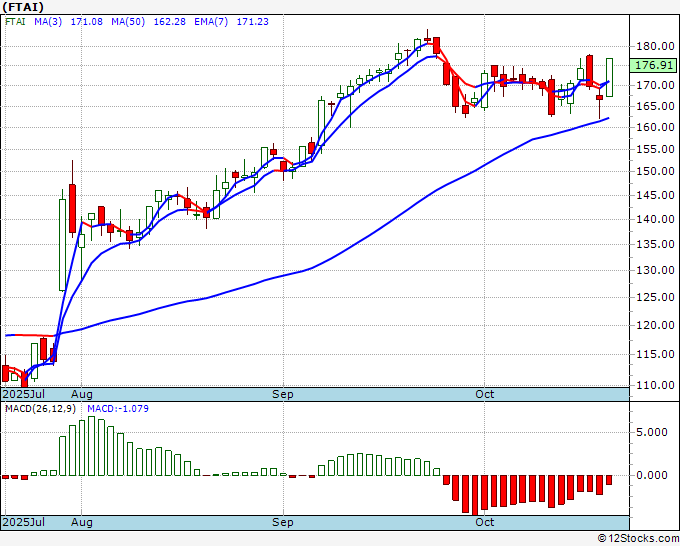The height and width of the screenshot is (546, 680).
Task: Click the 150.00 price axis label
Action: pos(655,171)
